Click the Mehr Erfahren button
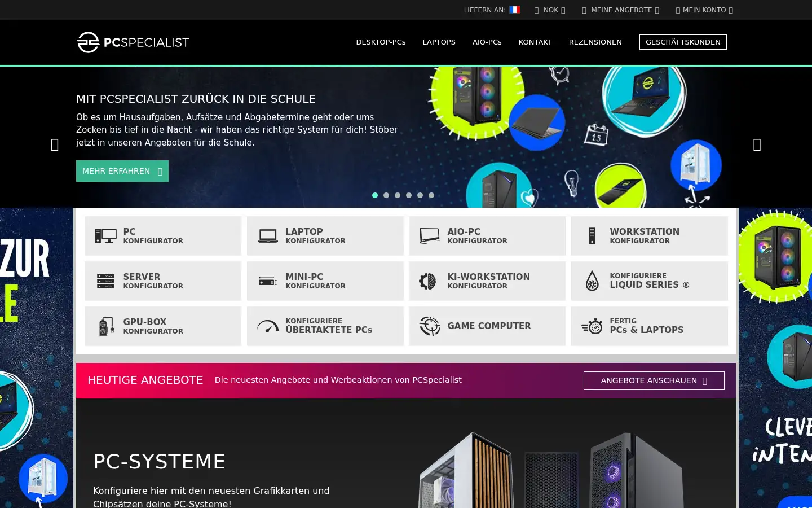The image size is (812, 508). point(122,171)
